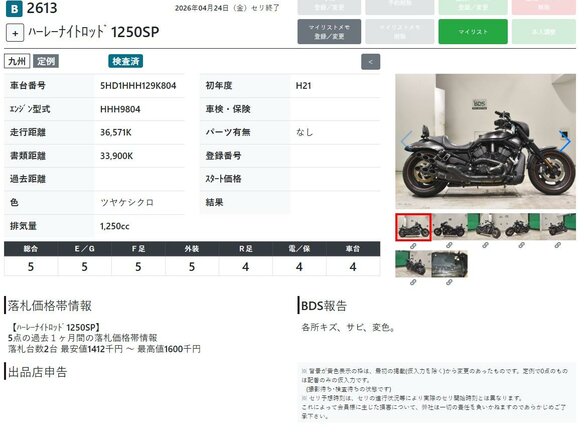Image resolution: width=584 pixels, height=438 pixels.
Task: Click the blue B grade badge
Action: [x=14, y=9]
